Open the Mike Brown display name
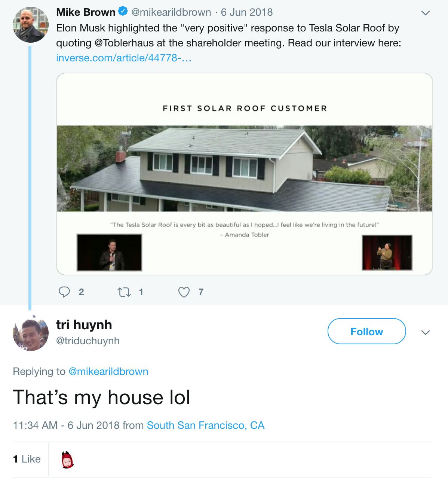The height and width of the screenshot is (479, 448). [86, 12]
